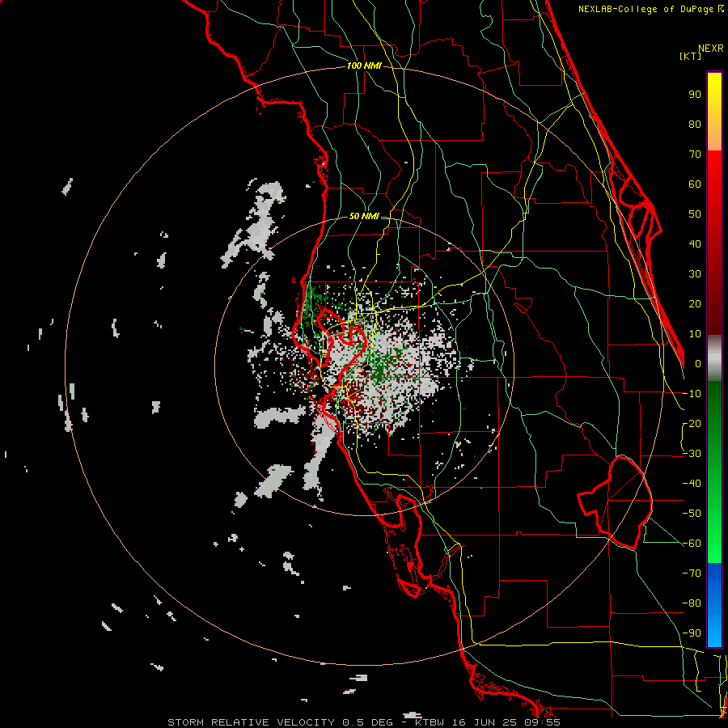The image size is (728, 728).
Task: Click the -70 knot scale label
Action: (692, 574)
